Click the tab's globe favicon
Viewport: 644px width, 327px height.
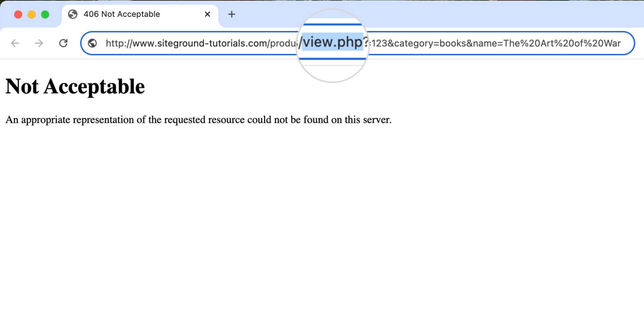pyautogui.click(x=73, y=14)
